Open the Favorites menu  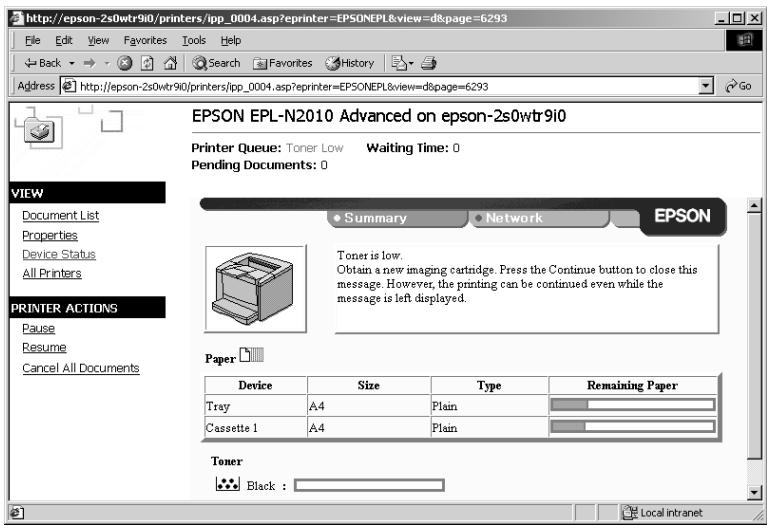coord(145,41)
